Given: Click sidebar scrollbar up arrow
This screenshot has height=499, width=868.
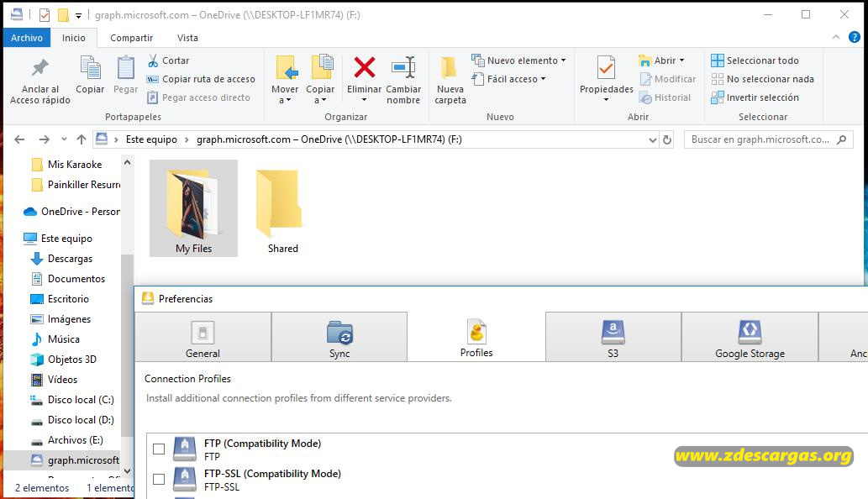Looking at the screenshot, I should [128, 163].
